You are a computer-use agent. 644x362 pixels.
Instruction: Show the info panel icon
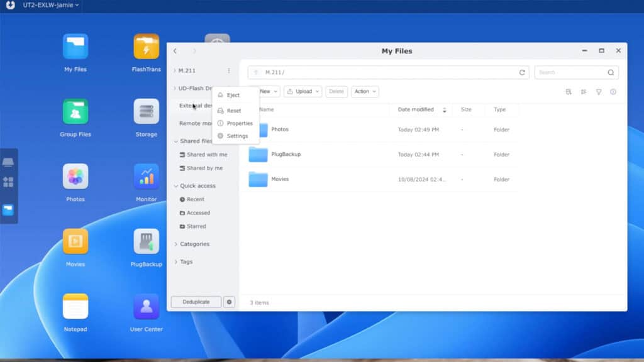tap(613, 92)
